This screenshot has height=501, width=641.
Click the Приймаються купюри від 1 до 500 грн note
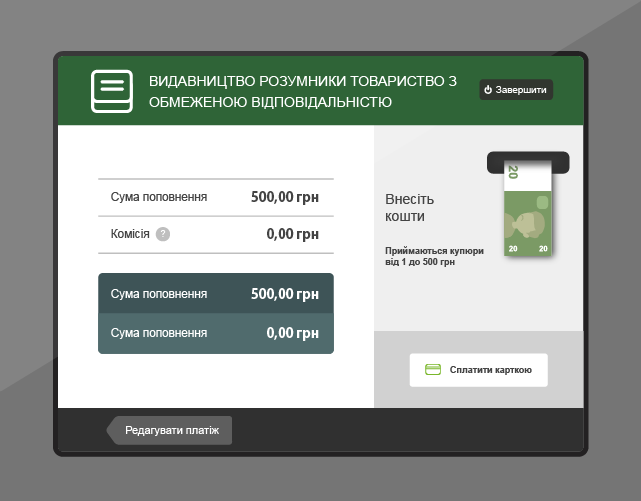434,256
